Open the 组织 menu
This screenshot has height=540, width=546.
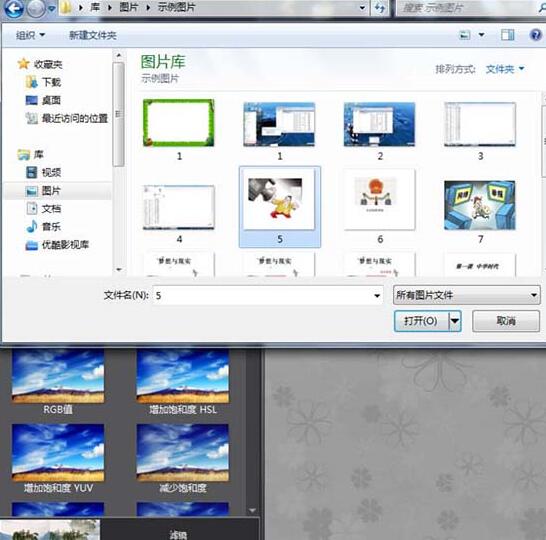point(31,35)
